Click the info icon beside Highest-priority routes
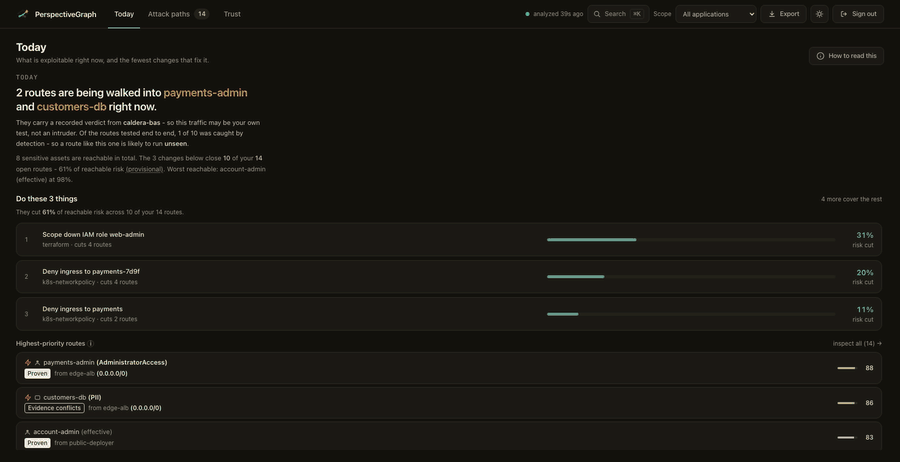The image size is (900, 462). coord(91,343)
